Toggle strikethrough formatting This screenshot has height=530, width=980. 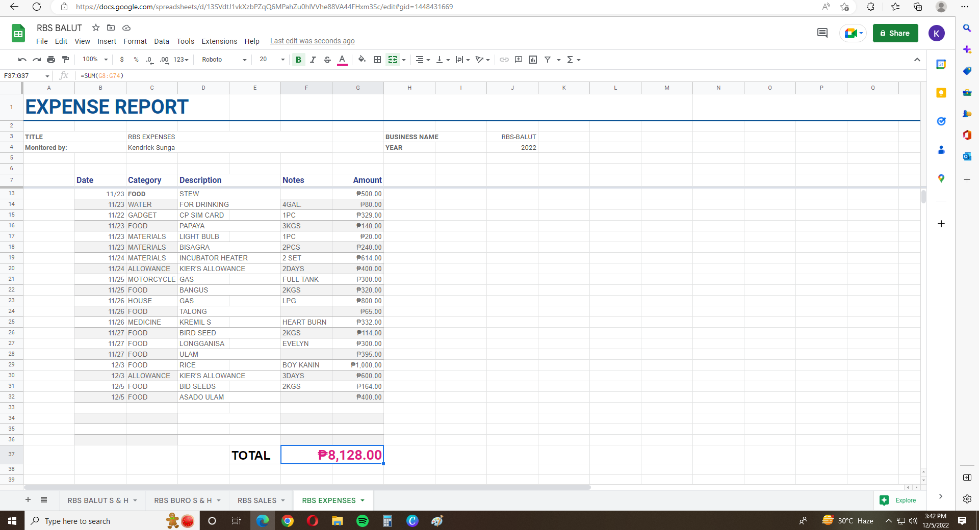click(327, 60)
